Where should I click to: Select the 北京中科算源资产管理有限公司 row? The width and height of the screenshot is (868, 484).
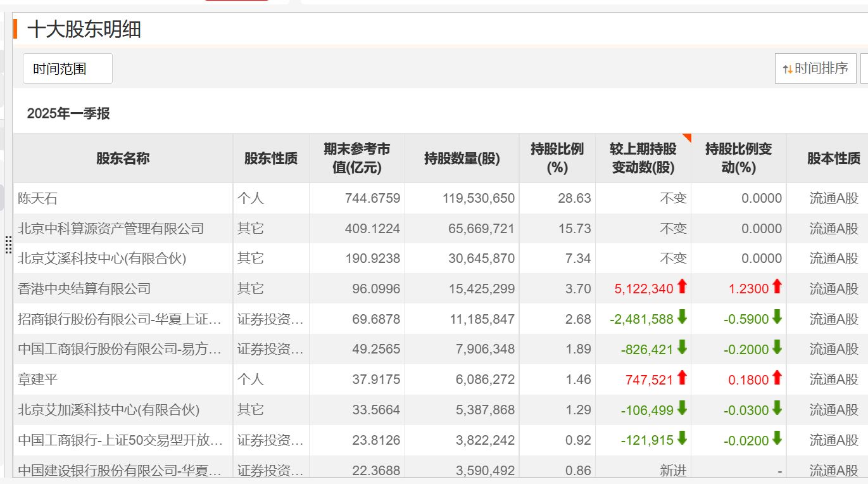[111, 229]
